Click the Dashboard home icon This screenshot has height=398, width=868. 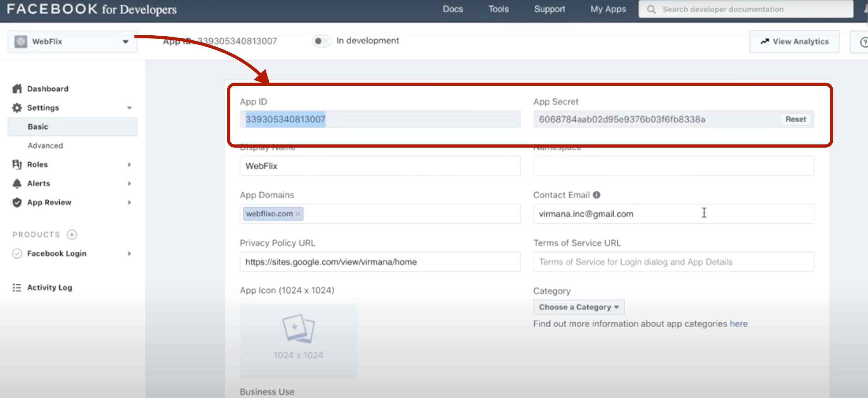tap(17, 89)
